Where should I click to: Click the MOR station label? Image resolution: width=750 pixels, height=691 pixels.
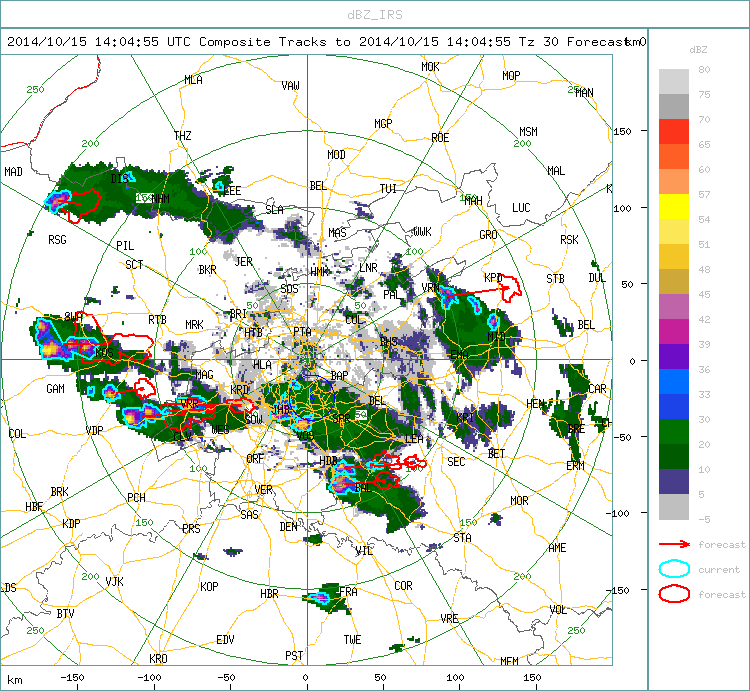[x=519, y=501]
